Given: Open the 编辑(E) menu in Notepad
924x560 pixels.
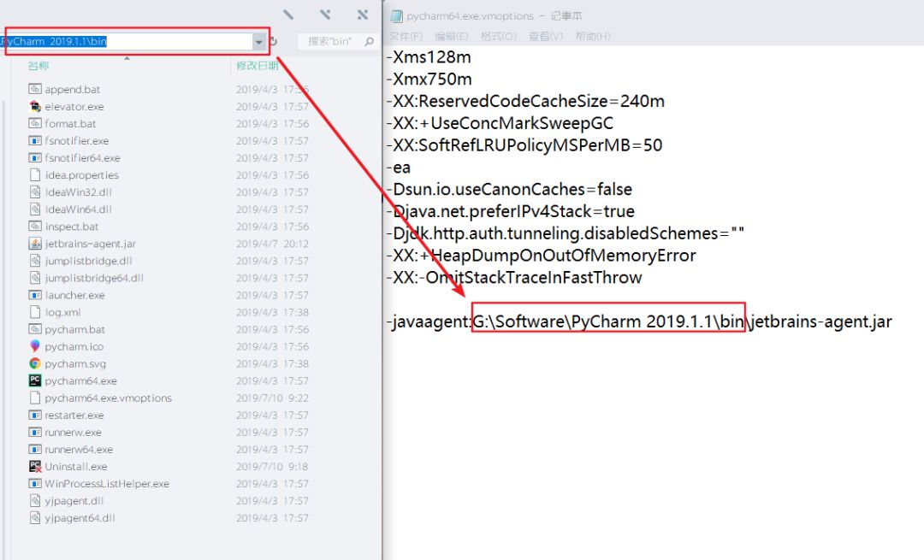Looking at the screenshot, I should click(x=452, y=36).
